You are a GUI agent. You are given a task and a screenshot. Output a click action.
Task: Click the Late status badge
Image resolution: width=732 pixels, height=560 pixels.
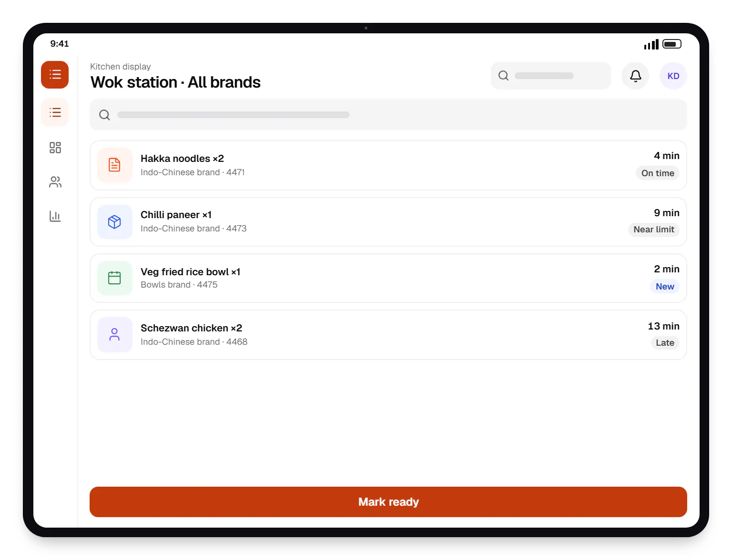pyautogui.click(x=665, y=343)
